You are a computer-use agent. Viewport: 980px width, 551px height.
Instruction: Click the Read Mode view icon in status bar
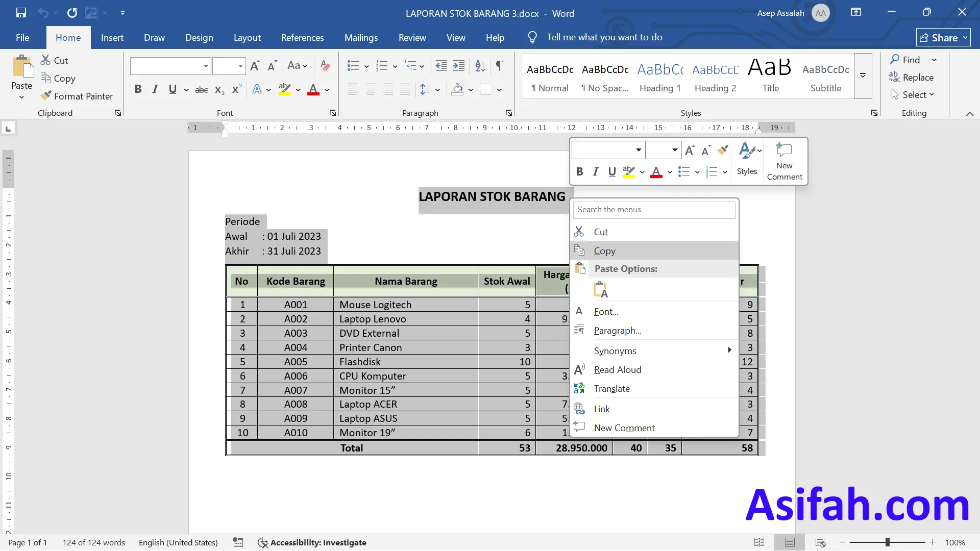pyautogui.click(x=759, y=542)
